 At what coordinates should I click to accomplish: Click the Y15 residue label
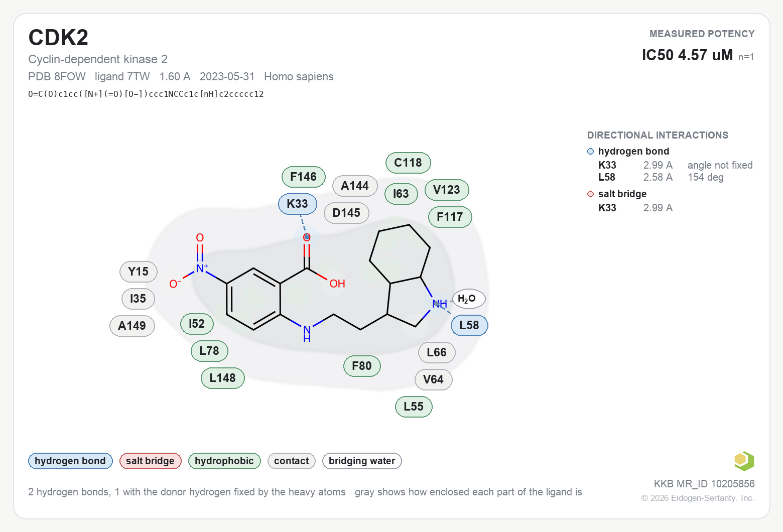pyautogui.click(x=139, y=272)
